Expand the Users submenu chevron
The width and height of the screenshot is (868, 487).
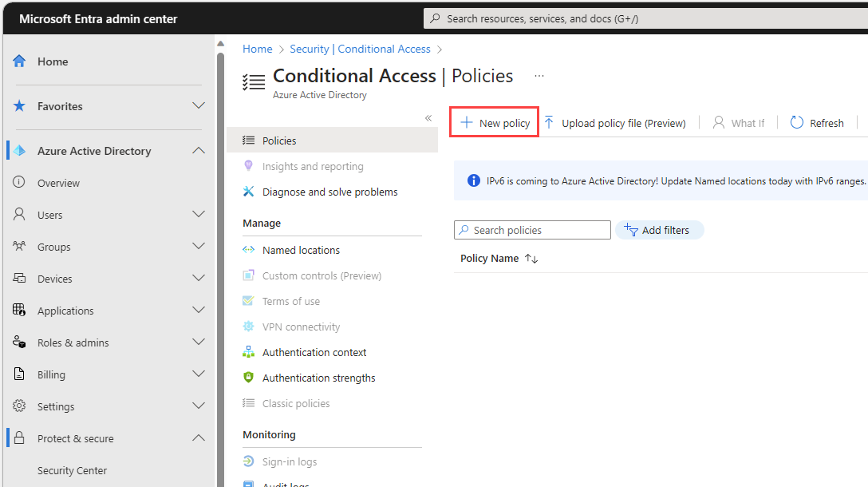point(198,214)
